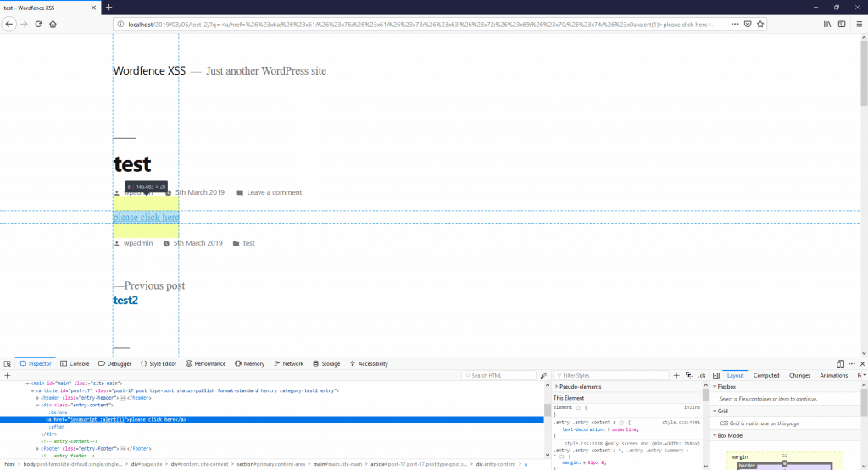The image size is (868, 470).
Task: Click the style.css:4391 source link
Action: pyautogui.click(x=681, y=423)
